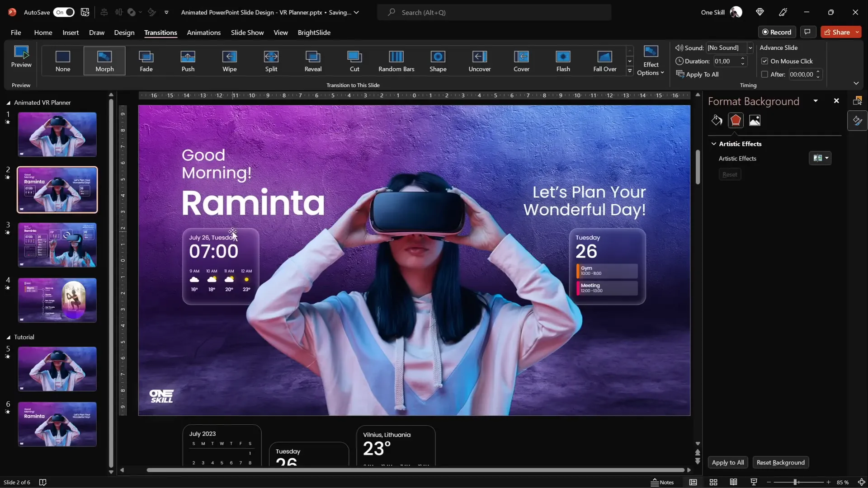This screenshot has height=488, width=868.
Task: Collapse the Animated VR Planner section
Action: (8, 103)
